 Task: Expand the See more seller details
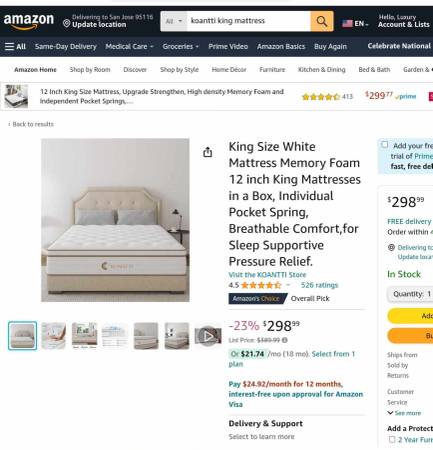coord(404,413)
